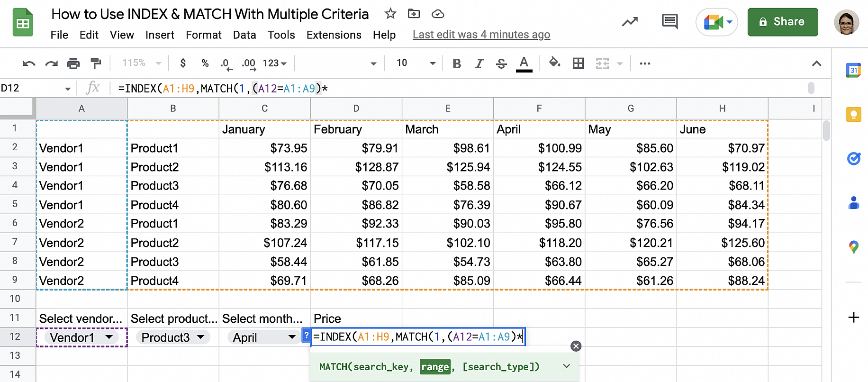Toggle italic formatting
Screen dimensions: 868x382
(x=479, y=64)
